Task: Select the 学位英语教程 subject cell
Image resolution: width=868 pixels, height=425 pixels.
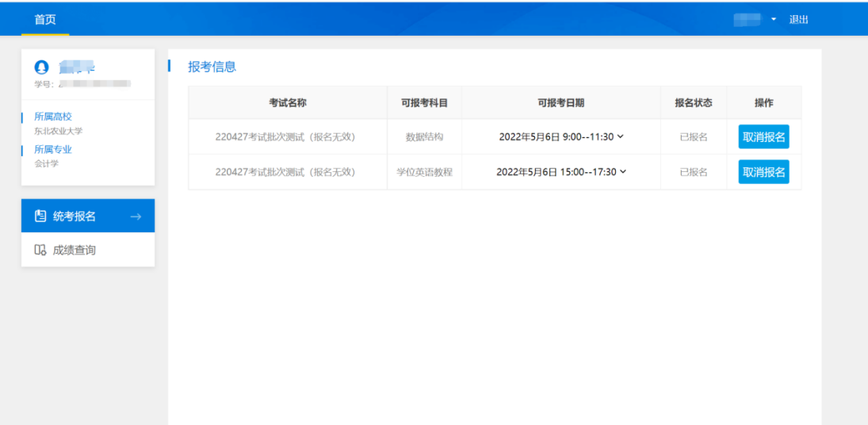Action: point(424,171)
